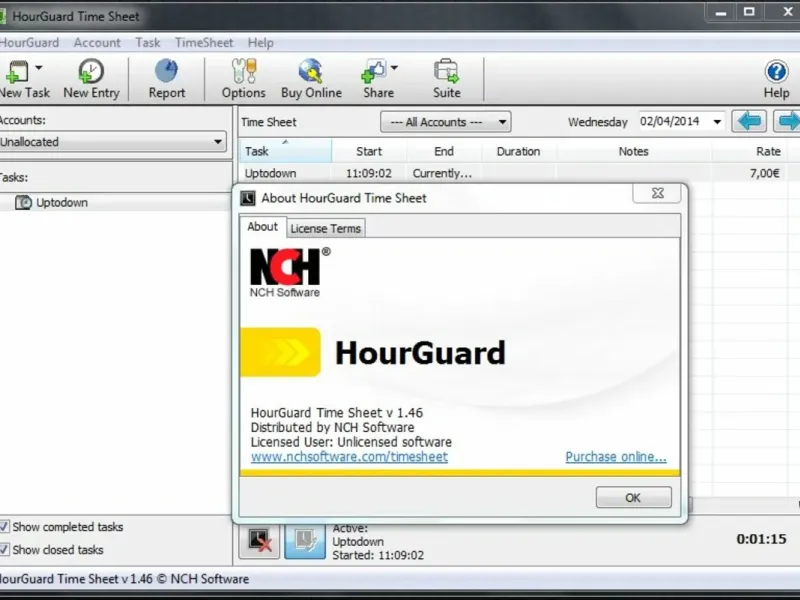Open the HourGuard menu
Image resolution: width=800 pixels, height=600 pixels.
click(29, 43)
